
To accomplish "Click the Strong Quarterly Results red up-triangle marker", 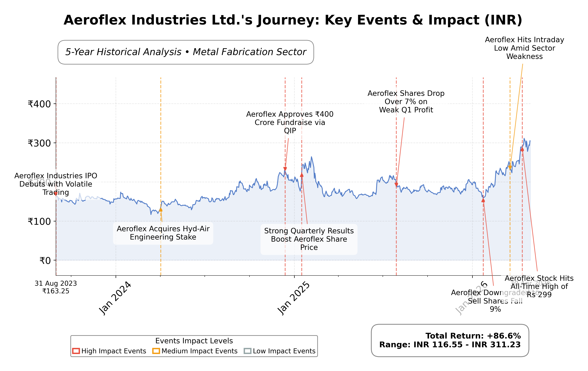I will click(x=302, y=175).
